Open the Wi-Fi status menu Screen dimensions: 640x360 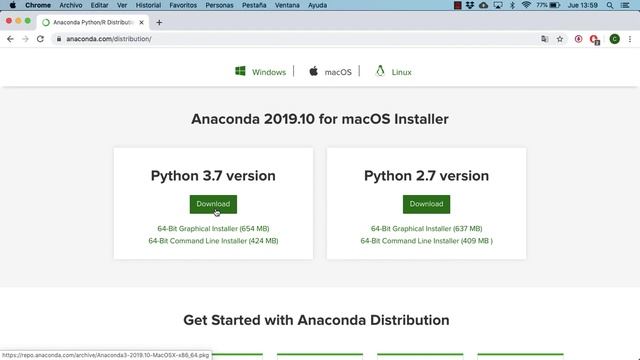[526, 5]
